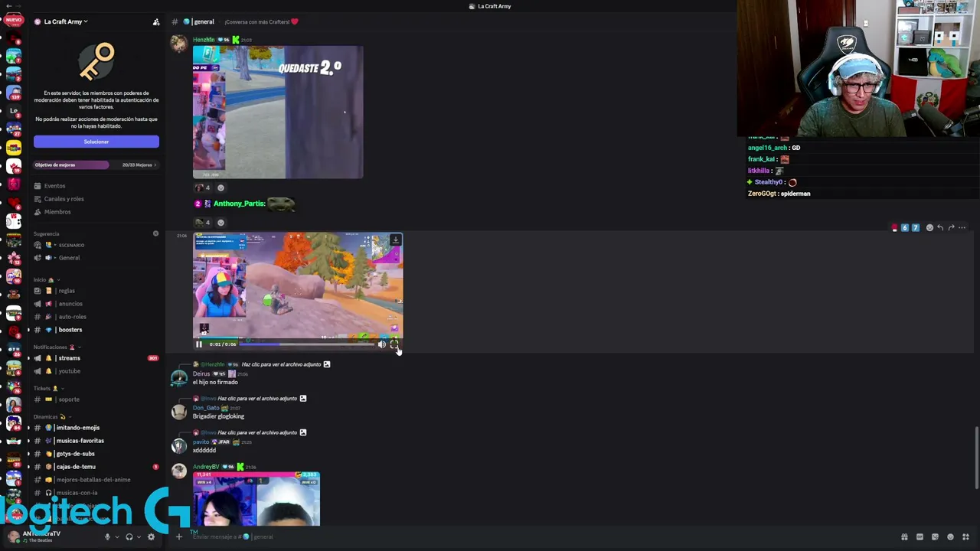Open the cajas-de-temu channel

tap(75, 467)
